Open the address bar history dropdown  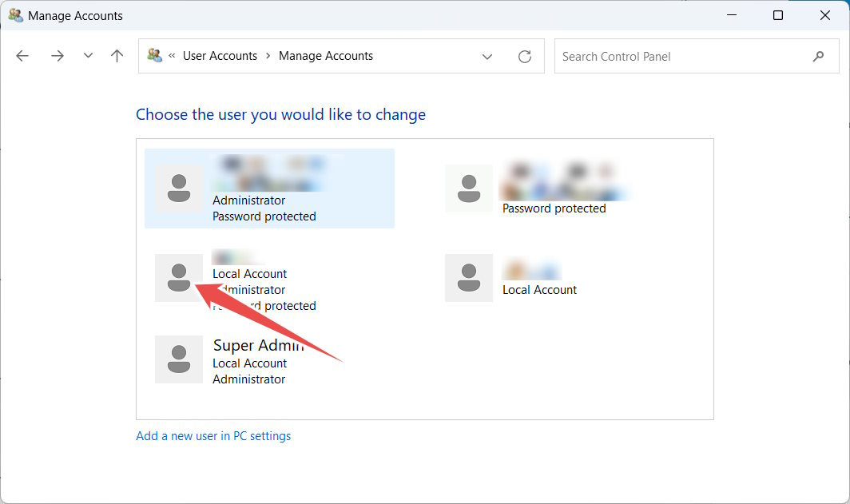487,56
